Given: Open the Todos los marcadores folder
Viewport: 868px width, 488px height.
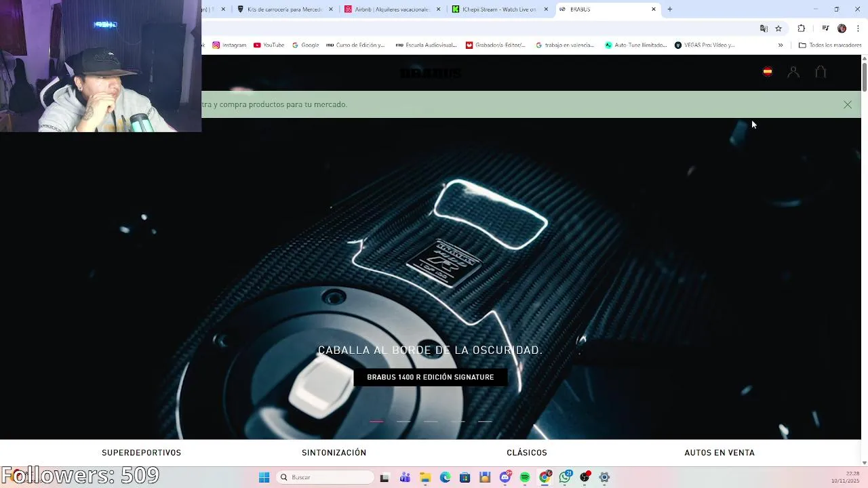Looking at the screenshot, I should pos(829,45).
